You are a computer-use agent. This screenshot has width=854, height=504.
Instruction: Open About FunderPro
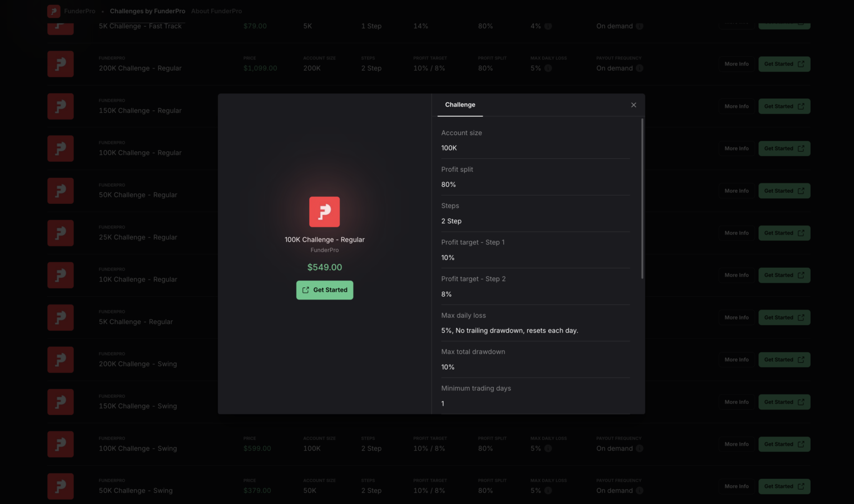point(216,11)
